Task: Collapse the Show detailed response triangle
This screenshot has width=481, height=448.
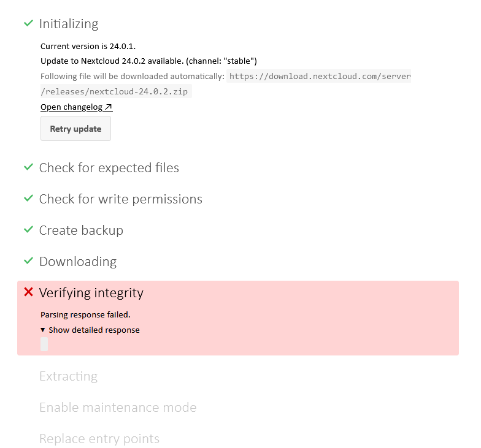Action: coord(43,330)
